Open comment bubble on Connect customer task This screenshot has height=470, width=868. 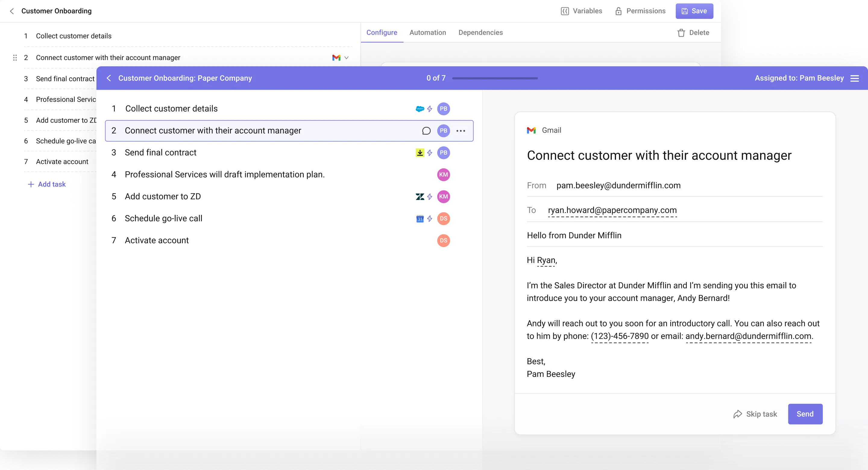click(x=426, y=131)
